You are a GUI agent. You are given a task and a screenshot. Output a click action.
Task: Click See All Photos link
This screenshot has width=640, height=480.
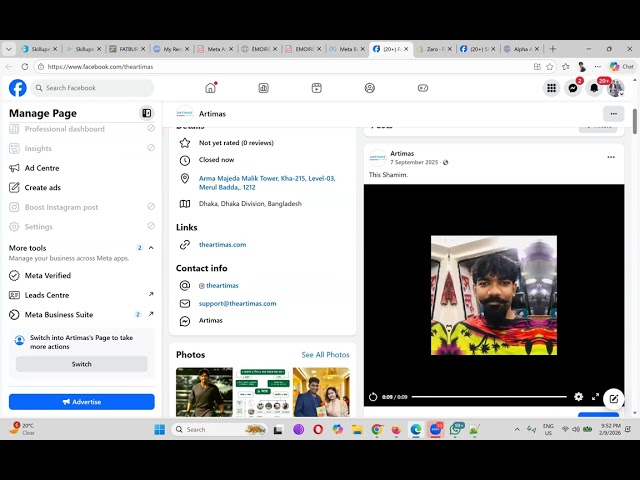tap(325, 355)
